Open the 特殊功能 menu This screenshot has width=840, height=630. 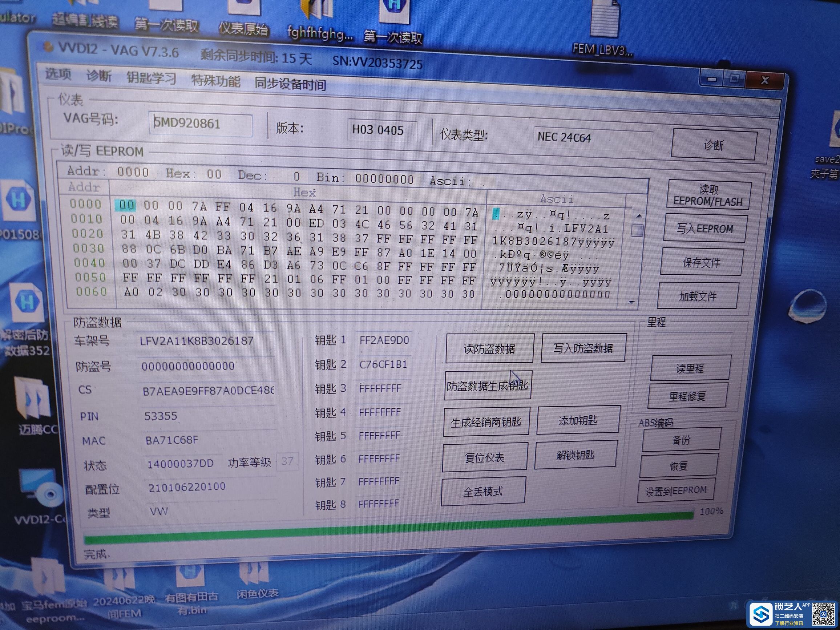(216, 81)
